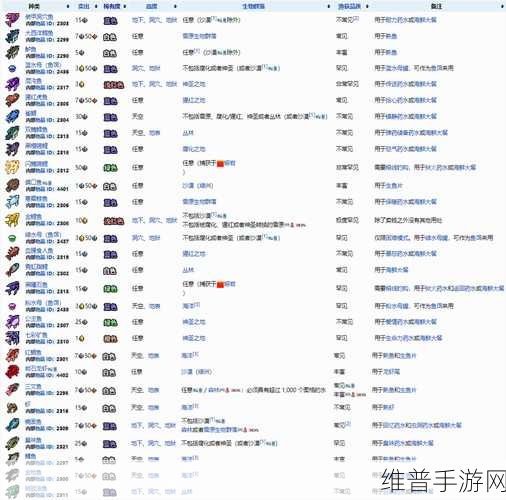Click the Salmon icon, ID 2298
Screen dimensions: 506x500
12,390
